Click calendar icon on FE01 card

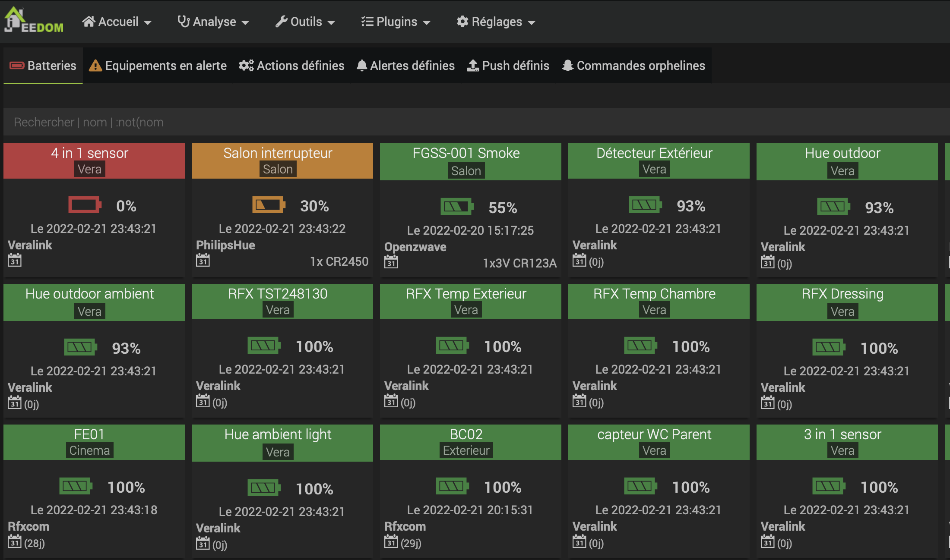(x=15, y=541)
